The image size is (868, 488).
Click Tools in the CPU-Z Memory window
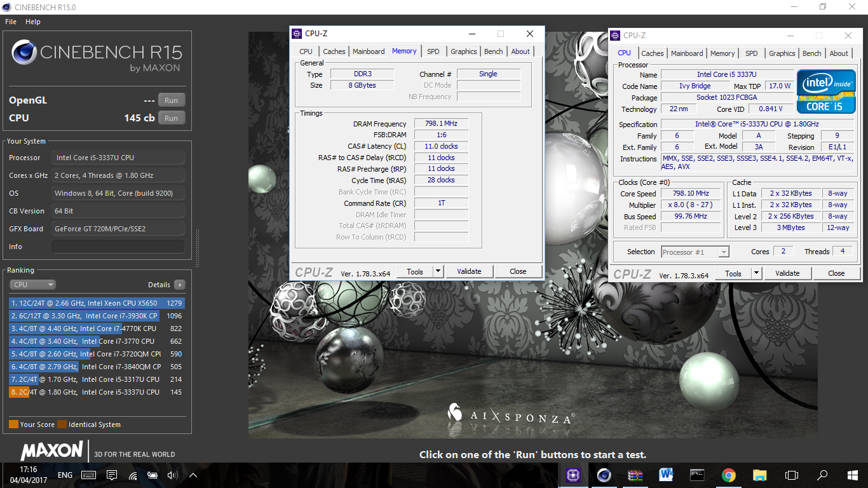pos(415,271)
